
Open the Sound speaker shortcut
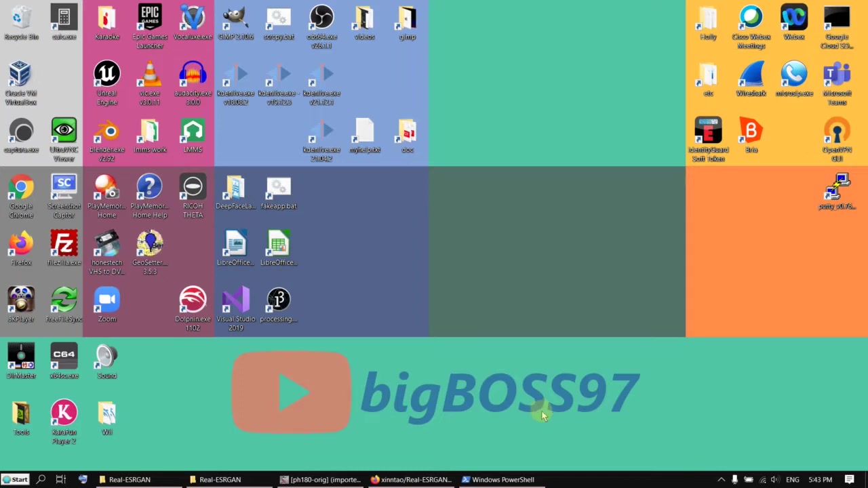pyautogui.click(x=106, y=361)
